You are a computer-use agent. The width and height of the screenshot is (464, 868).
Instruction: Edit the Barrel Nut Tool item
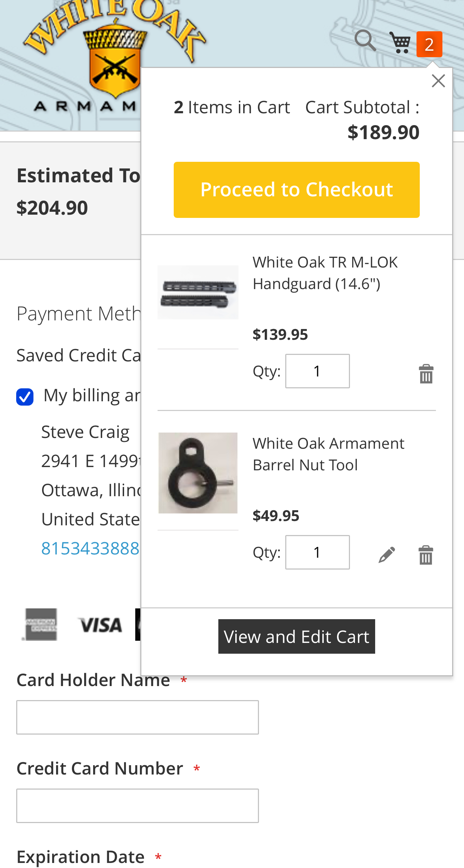pos(387,555)
